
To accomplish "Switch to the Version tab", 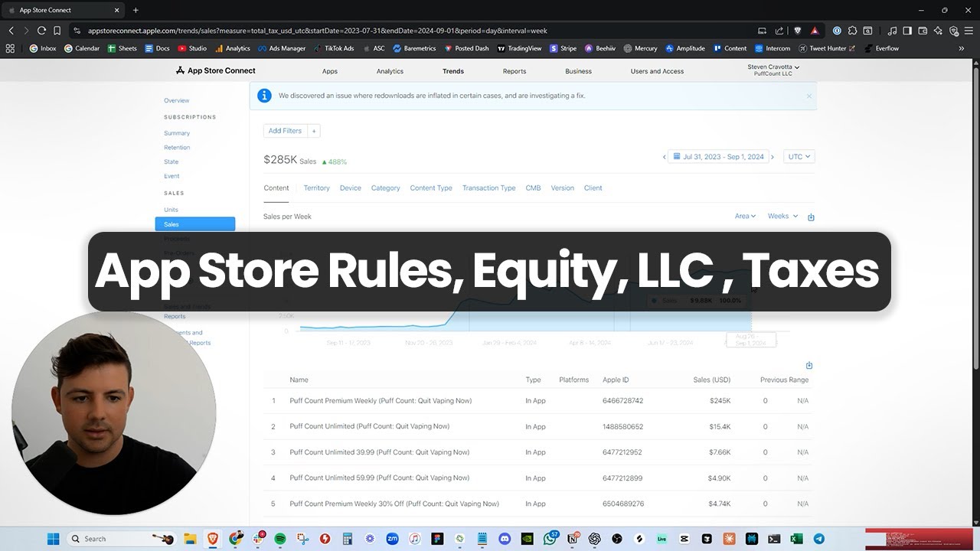I will [562, 187].
